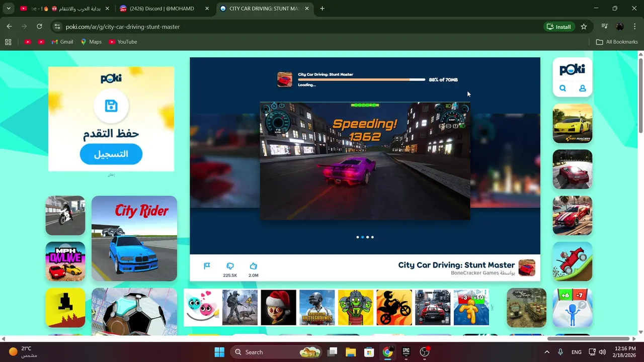The height and width of the screenshot is (362, 644).
Task: Open YouTube bookmark
Action: (123, 42)
